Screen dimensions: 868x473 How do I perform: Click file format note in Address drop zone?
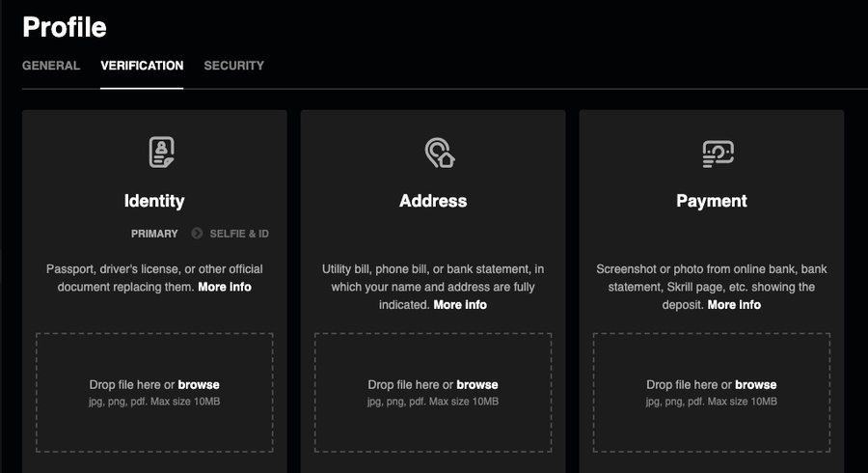pyautogui.click(x=433, y=402)
